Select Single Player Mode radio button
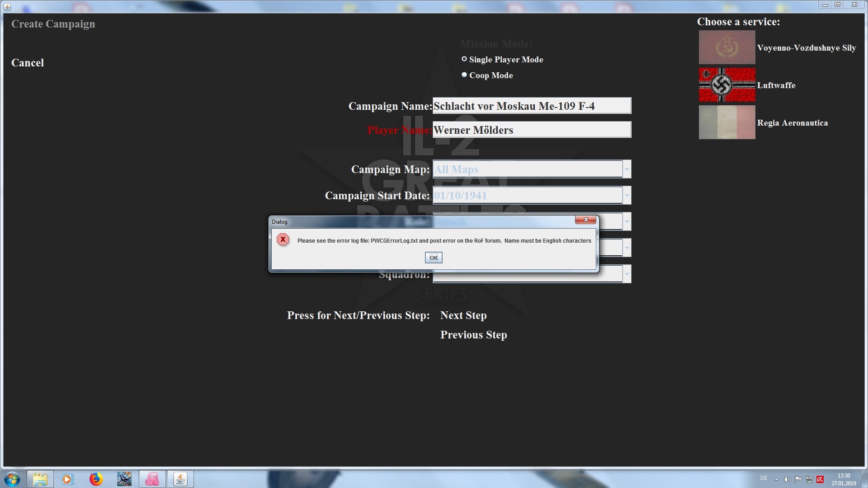The height and width of the screenshot is (488, 868). [464, 59]
